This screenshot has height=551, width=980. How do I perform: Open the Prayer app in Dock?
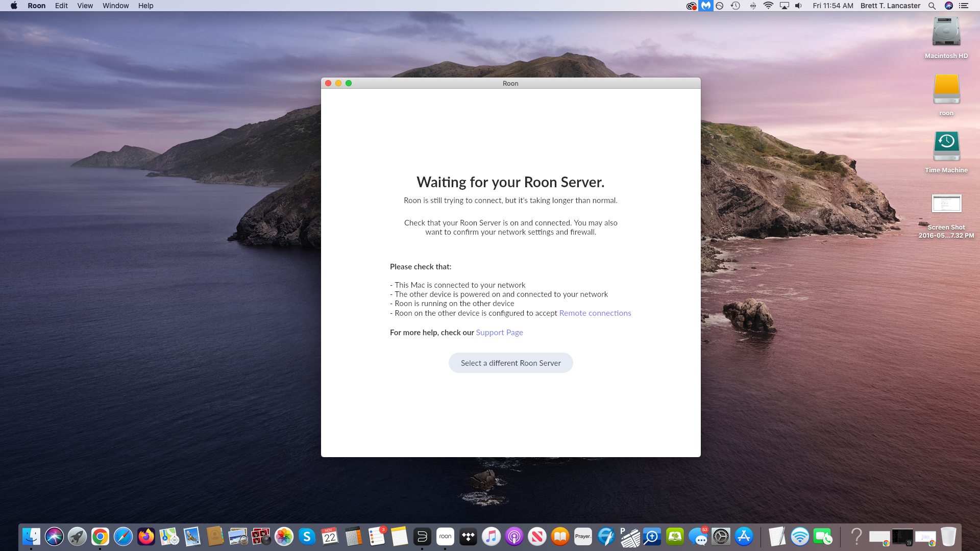tap(583, 536)
